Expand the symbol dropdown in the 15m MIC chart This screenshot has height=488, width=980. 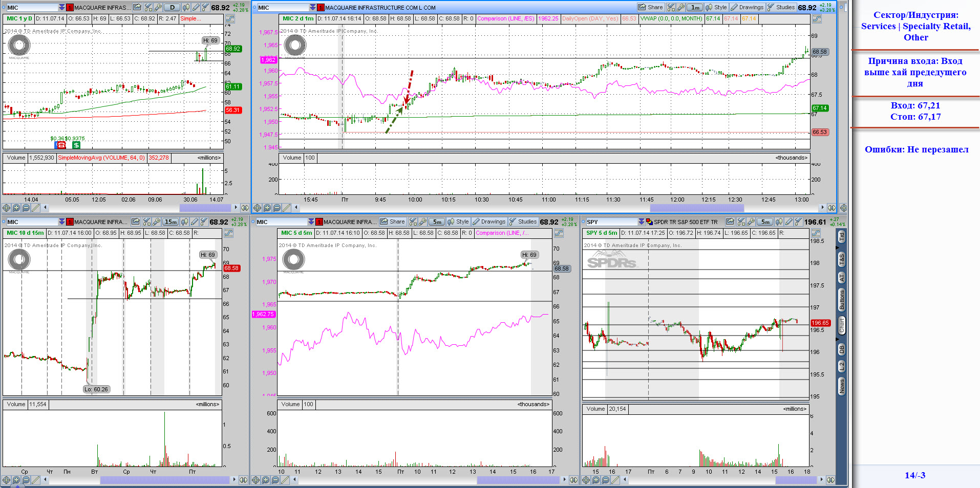point(62,221)
